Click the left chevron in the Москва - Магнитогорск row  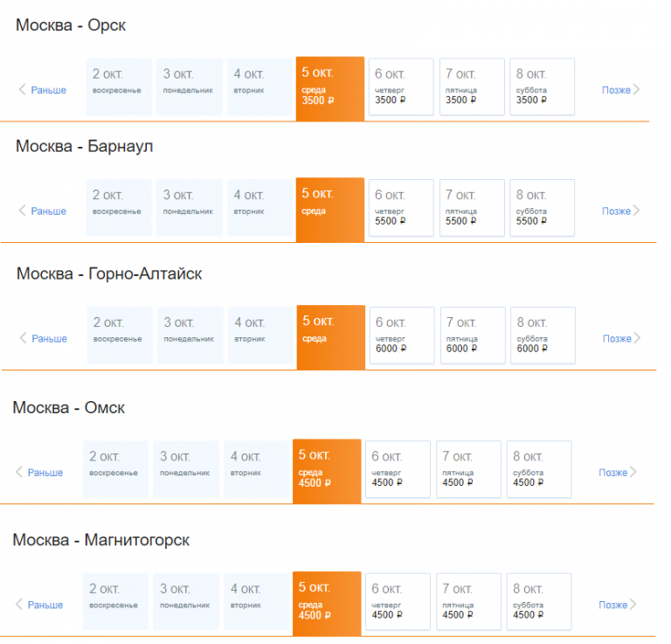[x=19, y=604]
